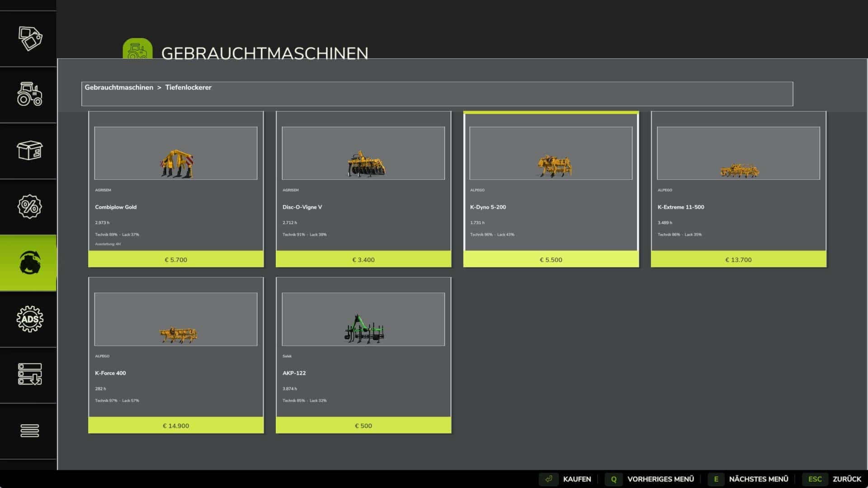The height and width of the screenshot is (488, 868).
Task: Click the € 14.900 price bar
Action: [x=176, y=425]
